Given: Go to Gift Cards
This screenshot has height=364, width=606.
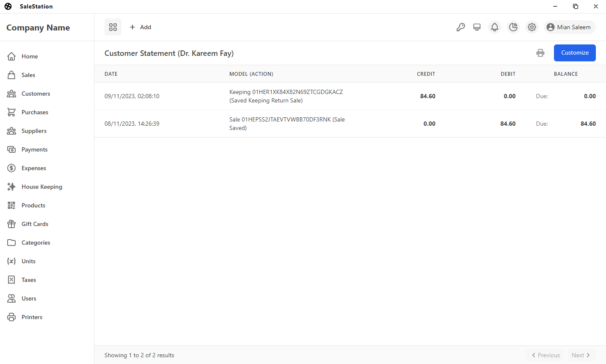Looking at the screenshot, I should [35, 224].
